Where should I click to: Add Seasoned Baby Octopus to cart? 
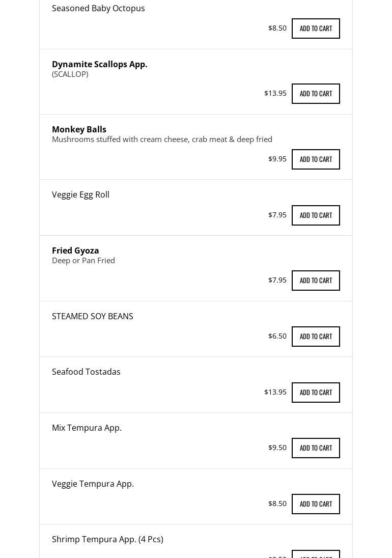316,29
